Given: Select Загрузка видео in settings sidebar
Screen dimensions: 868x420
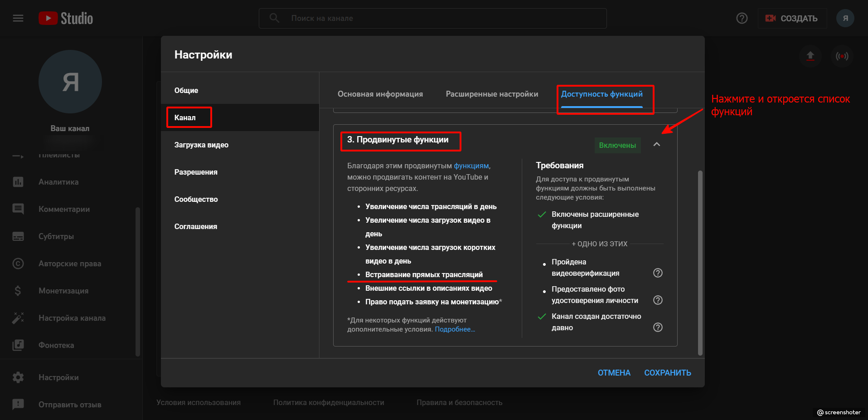Looking at the screenshot, I should 201,145.
